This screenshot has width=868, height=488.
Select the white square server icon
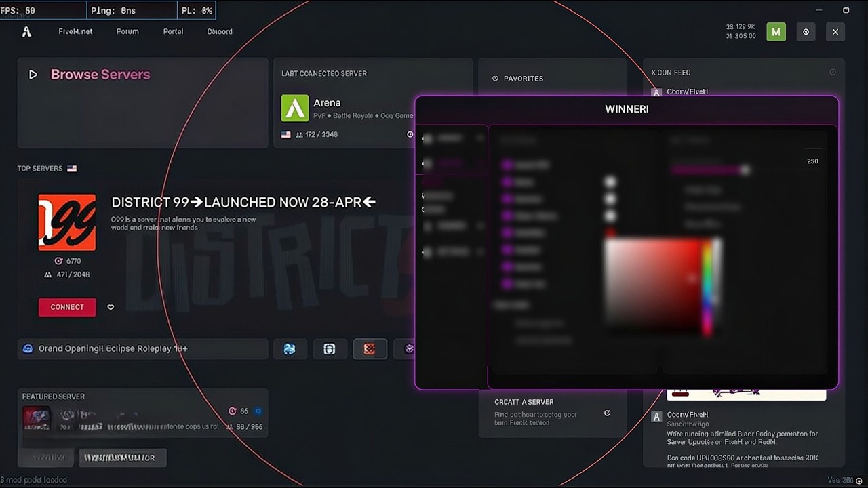click(330, 349)
